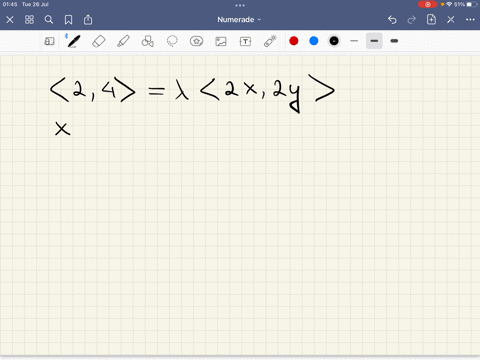Expand the Numerade title dropdown

click(x=239, y=20)
